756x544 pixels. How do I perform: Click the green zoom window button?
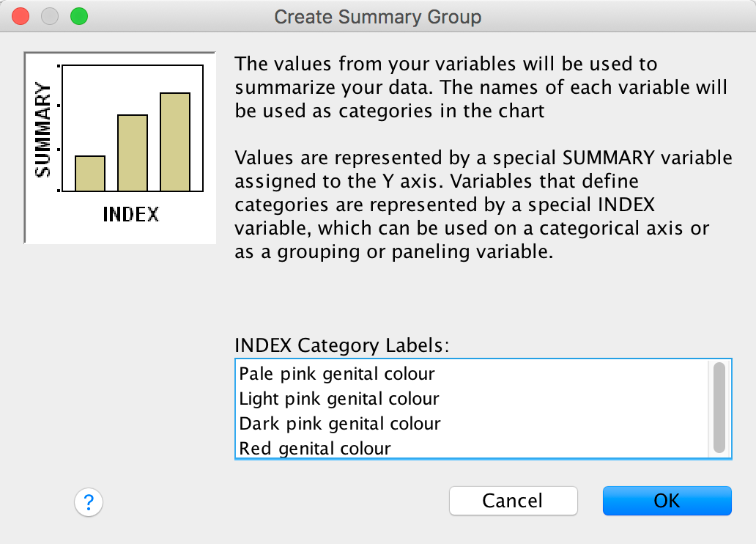click(78, 16)
